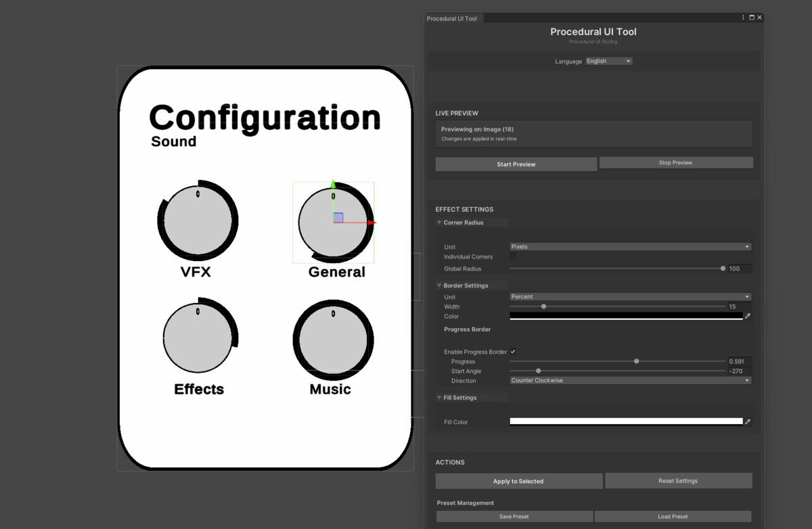Collapse the Border Settings section
This screenshot has height=529, width=812.
[439, 285]
